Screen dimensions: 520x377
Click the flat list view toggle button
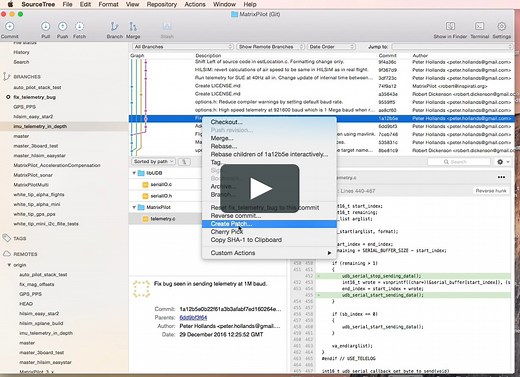click(x=184, y=162)
